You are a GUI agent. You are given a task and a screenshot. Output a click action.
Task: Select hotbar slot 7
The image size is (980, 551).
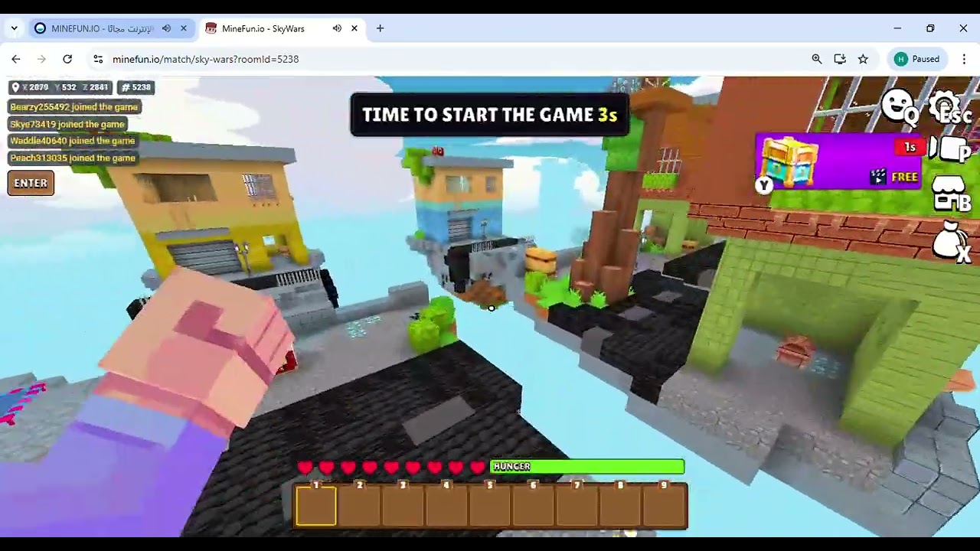pyautogui.click(x=577, y=505)
